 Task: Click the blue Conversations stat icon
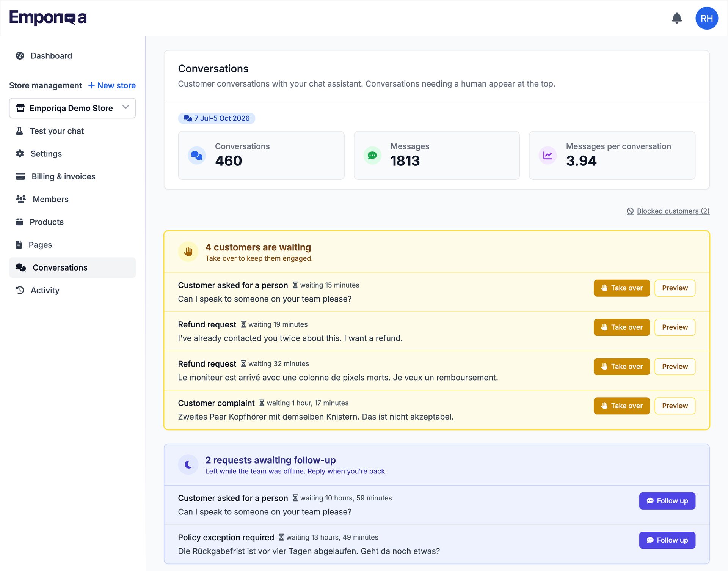coord(197,156)
